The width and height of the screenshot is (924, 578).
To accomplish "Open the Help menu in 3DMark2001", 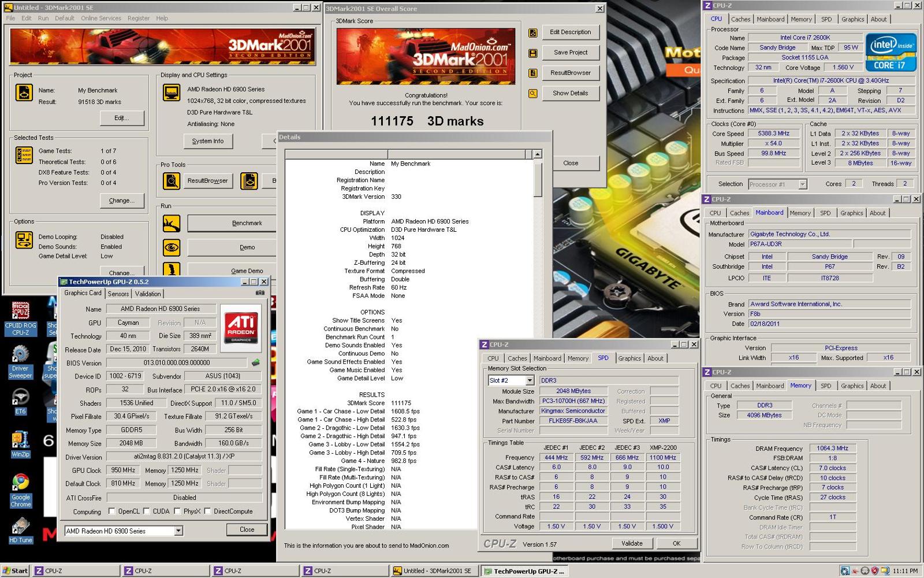I will 162,18.
